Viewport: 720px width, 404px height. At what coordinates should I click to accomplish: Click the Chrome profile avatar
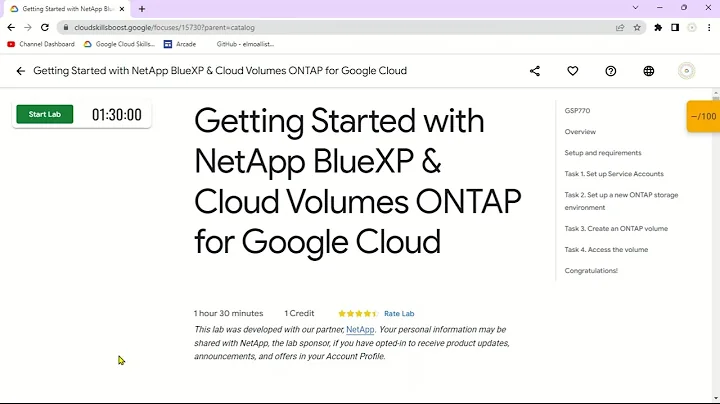(x=692, y=28)
